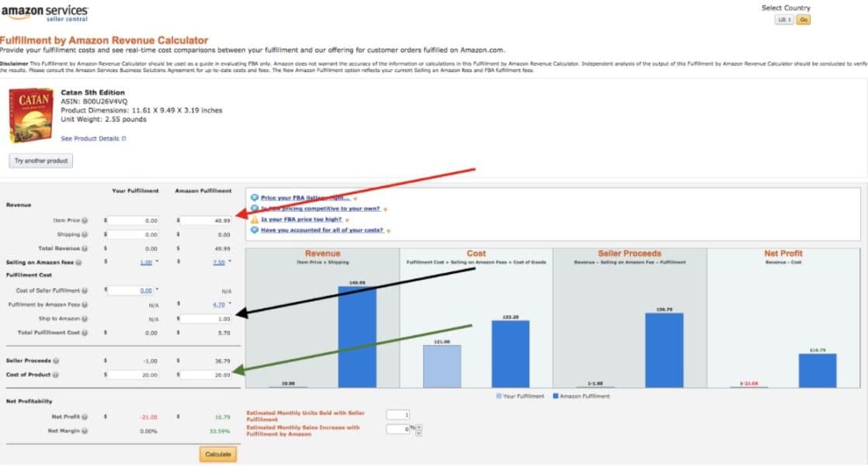Expand 'Price your FBA listing' tip arrow
The width and height of the screenshot is (868, 467).
tap(356, 199)
